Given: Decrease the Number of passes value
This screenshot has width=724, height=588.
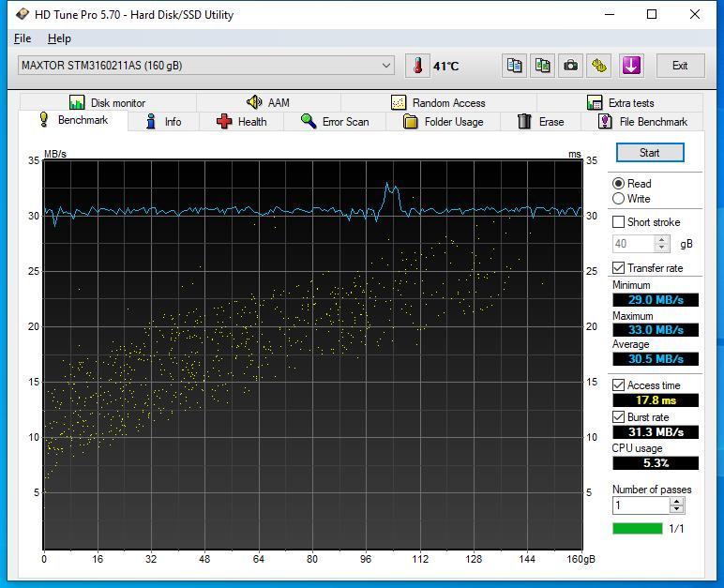Looking at the screenshot, I should [x=677, y=510].
